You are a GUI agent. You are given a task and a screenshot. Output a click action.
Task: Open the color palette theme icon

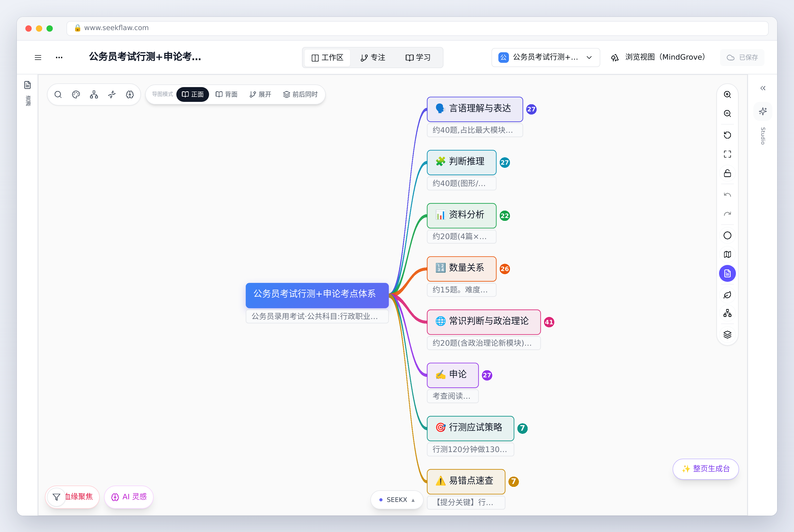pyautogui.click(x=76, y=94)
